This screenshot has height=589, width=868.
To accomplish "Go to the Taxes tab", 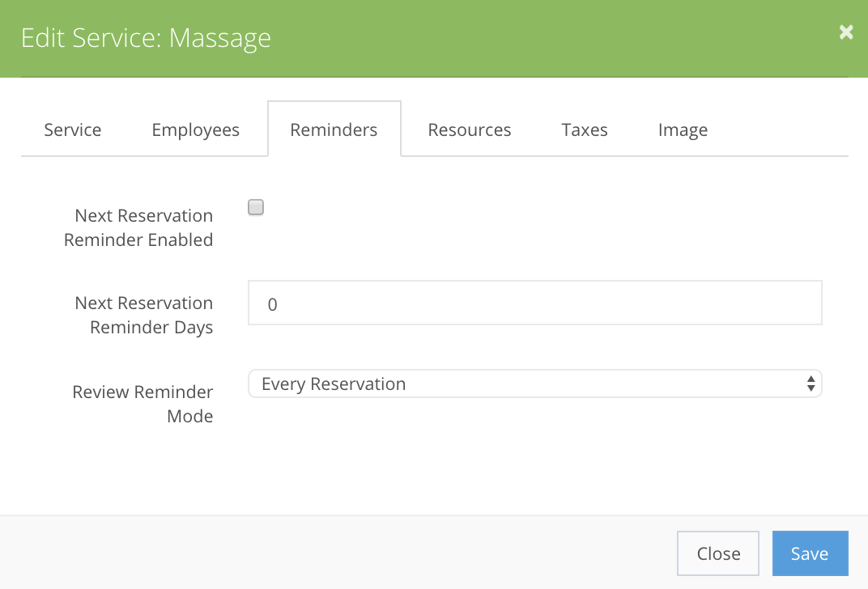I will pos(584,129).
